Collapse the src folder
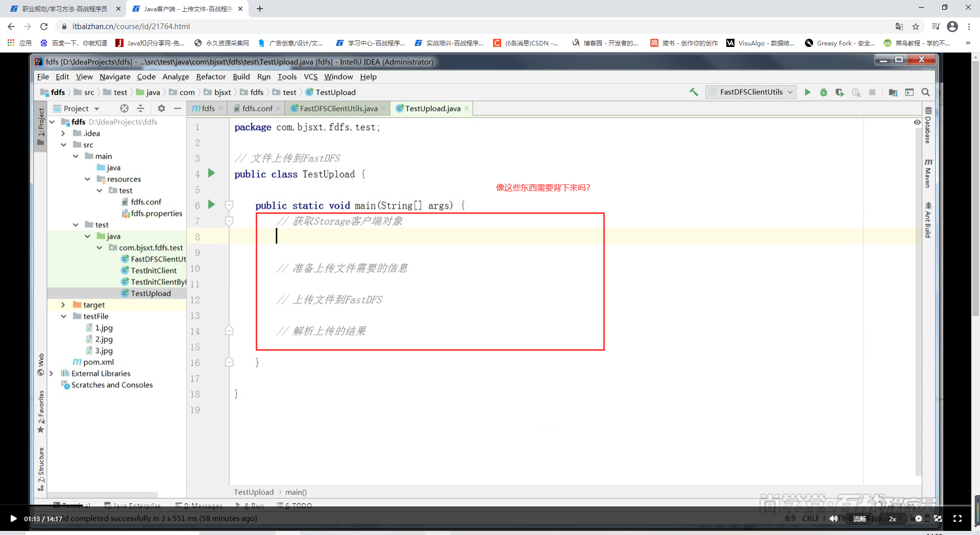 coord(63,144)
